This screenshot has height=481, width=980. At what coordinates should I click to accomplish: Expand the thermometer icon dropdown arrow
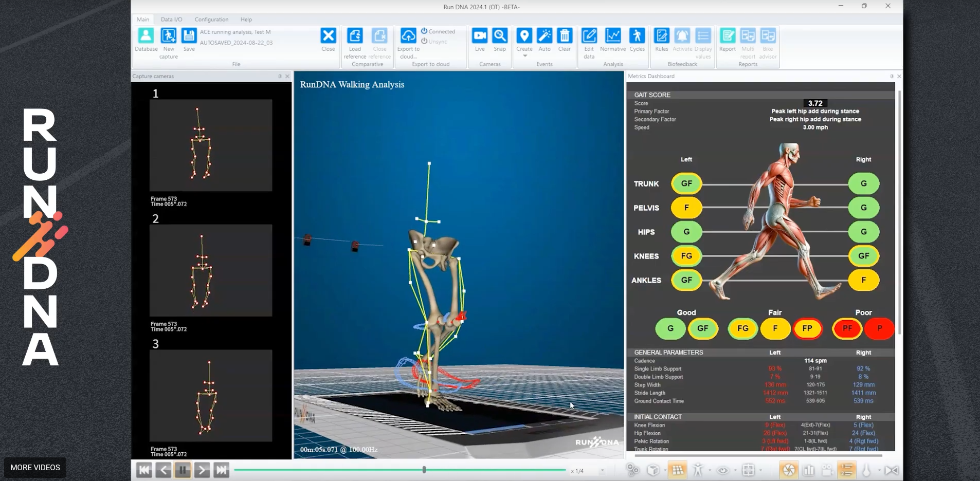(x=879, y=470)
